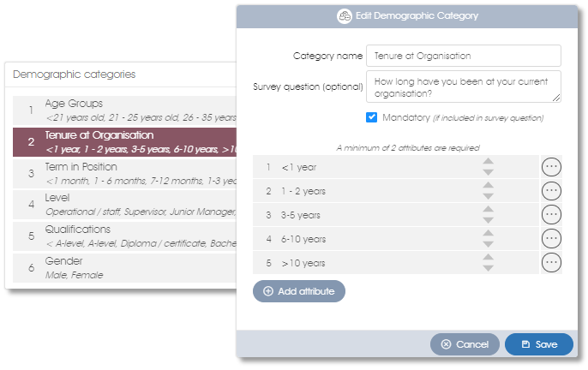This screenshot has height=370, width=588.
Task: Move '>10 years' attribute up
Action: (488, 257)
